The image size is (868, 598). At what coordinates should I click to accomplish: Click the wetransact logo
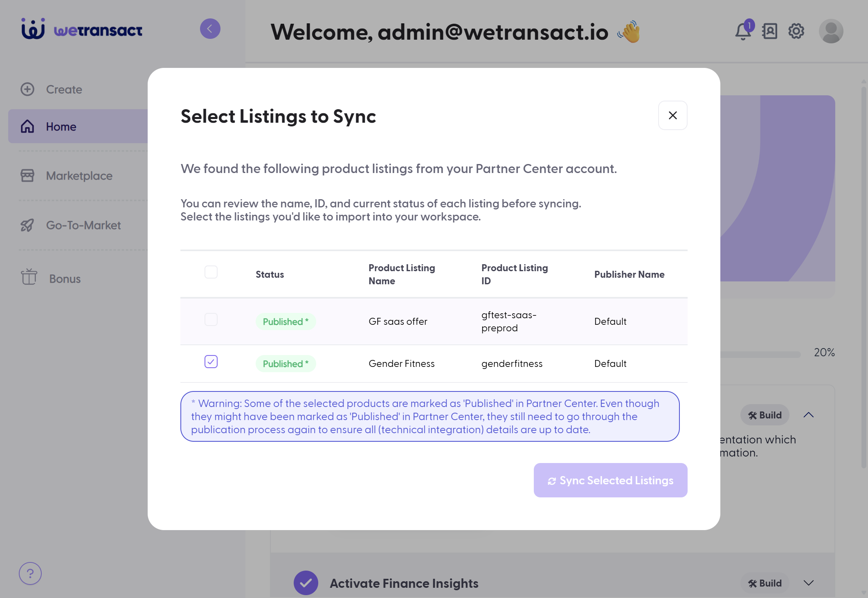(x=82, y=29)
